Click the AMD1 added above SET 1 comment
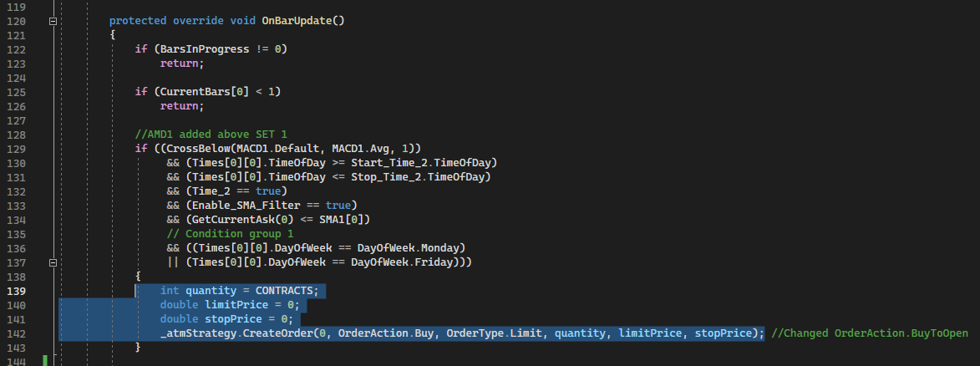 [x=211, y=134]
